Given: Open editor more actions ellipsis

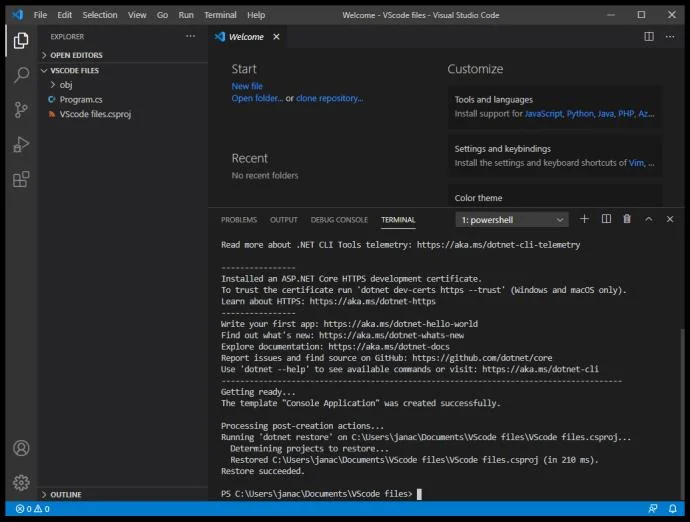Looking at the screenshot, I should 670,37.
